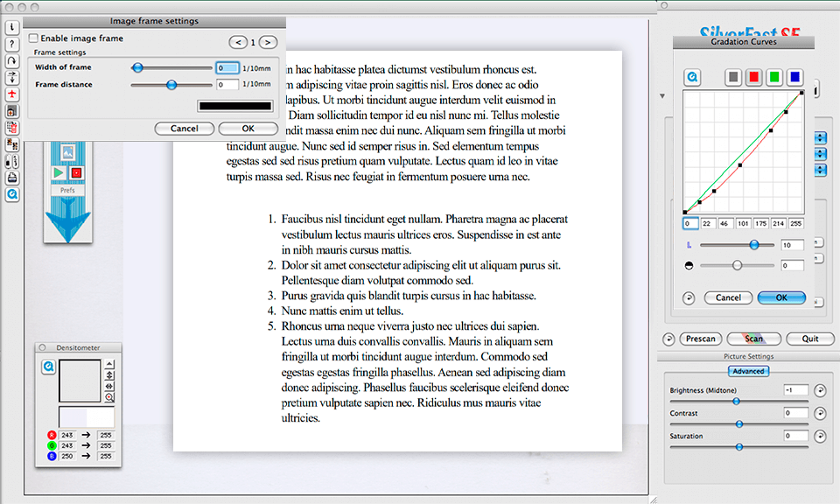
Task: Quit SilverFast
Action: point(809,339)
